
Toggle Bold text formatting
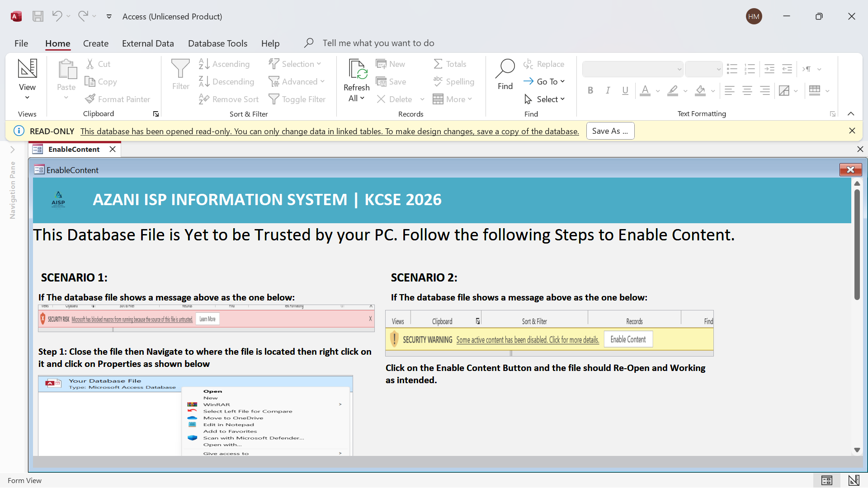point(590,91)
